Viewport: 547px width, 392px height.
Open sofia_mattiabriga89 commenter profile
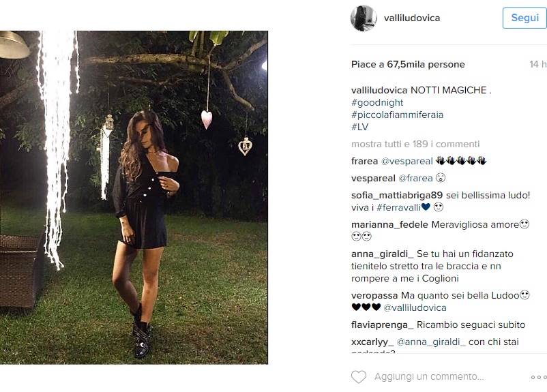click(x=397, y=195)
